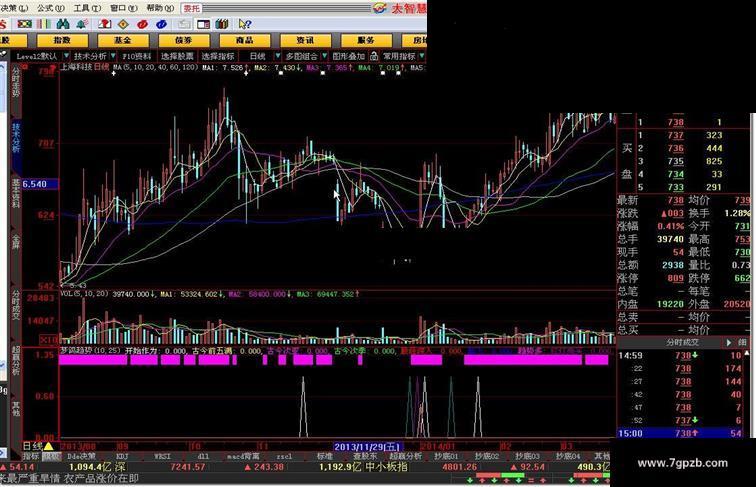Screen dimensions: 756x487
Task: Expand the Level2默认 dropdown arrow
Action: tap(66, 56)
